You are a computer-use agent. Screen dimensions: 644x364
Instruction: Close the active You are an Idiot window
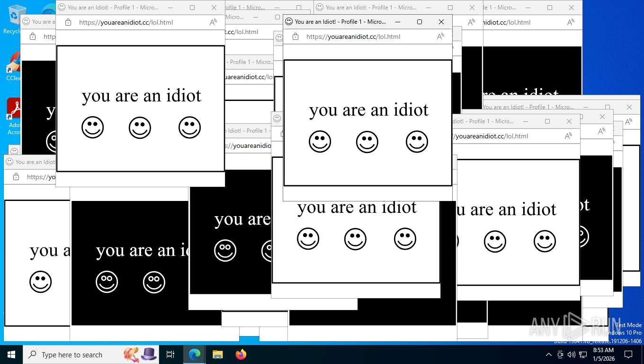click(x=441, y=22)
